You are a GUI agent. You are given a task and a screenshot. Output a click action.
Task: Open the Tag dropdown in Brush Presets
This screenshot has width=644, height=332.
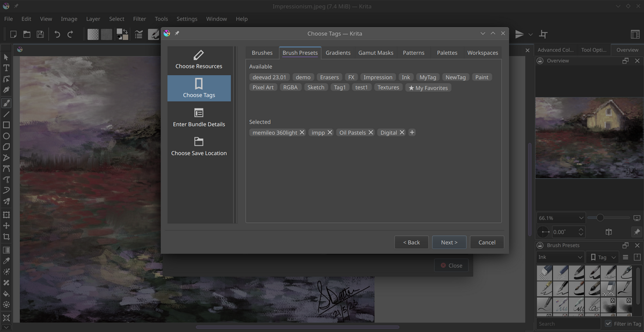pyautogui.click(x=603, y=257)
